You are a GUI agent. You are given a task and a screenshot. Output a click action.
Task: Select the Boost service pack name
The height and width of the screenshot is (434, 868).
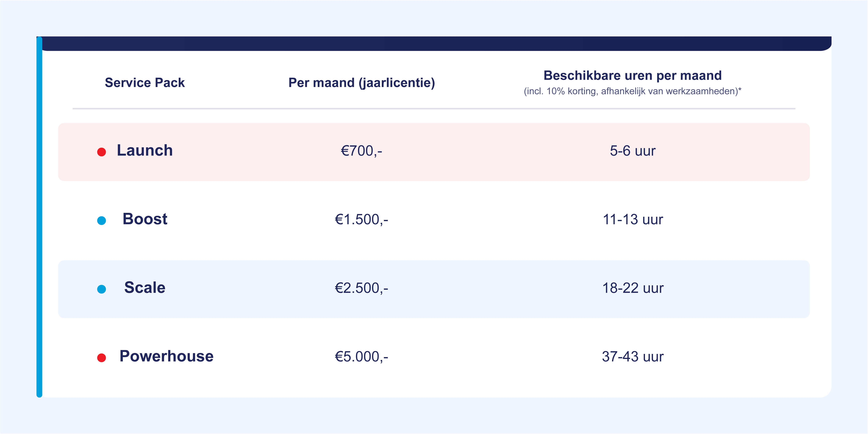point(145,219)
